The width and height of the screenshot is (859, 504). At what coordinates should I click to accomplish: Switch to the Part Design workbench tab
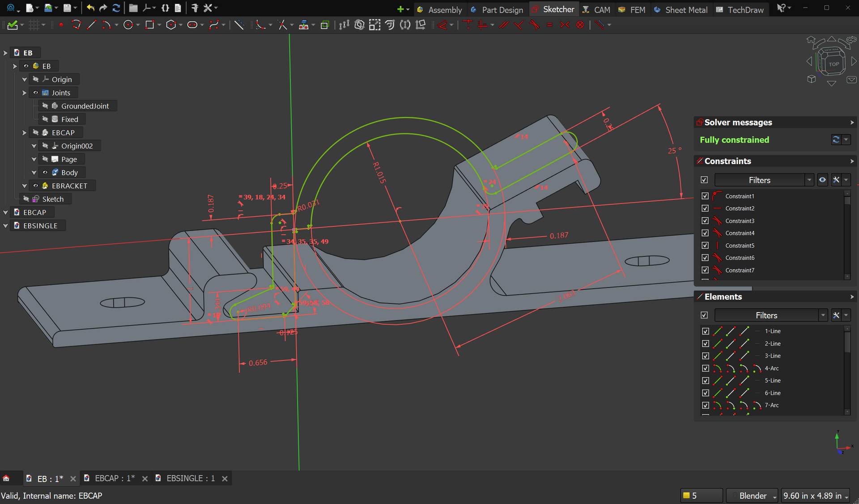(497, 9)
